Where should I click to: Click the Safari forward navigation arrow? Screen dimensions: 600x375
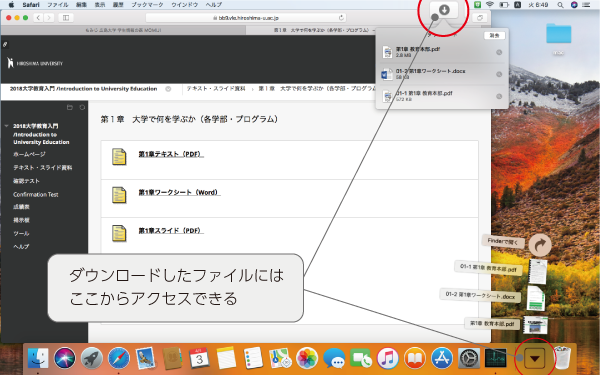[49, 18]
